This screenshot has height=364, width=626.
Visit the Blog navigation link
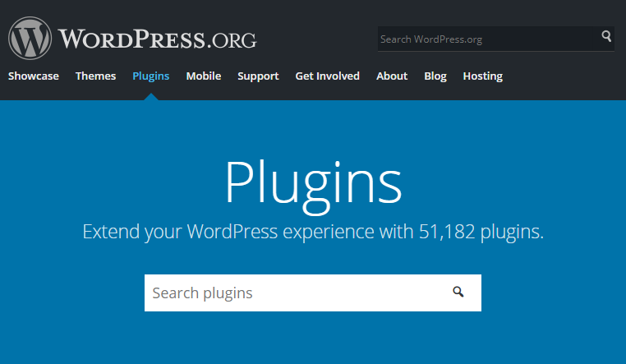435,76
